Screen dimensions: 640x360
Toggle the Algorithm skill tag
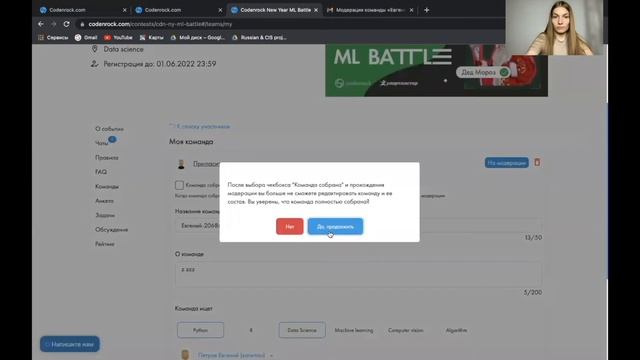pos(456,330)
